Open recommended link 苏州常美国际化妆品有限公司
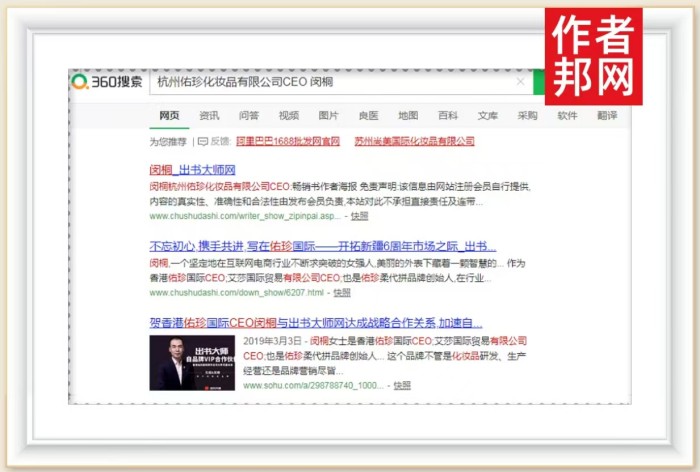700x472 pixels. [x=414, y=141]
